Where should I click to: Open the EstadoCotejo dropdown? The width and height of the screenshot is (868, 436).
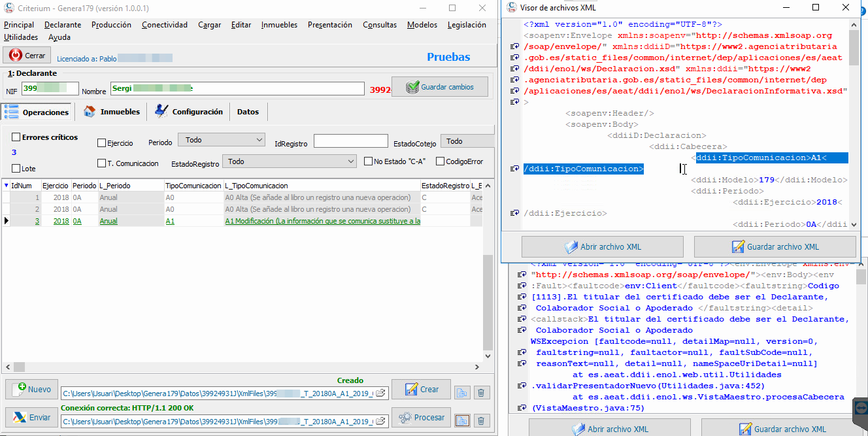pos(467,141)
